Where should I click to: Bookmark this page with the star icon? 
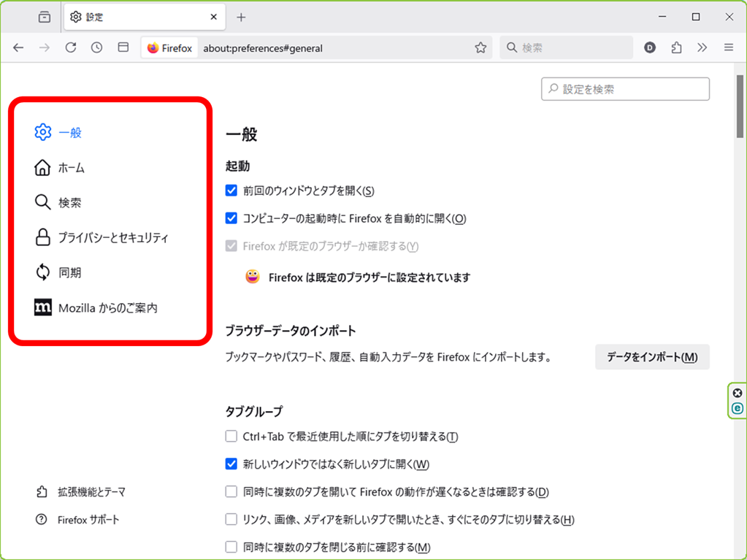click(x=480, y=47)
